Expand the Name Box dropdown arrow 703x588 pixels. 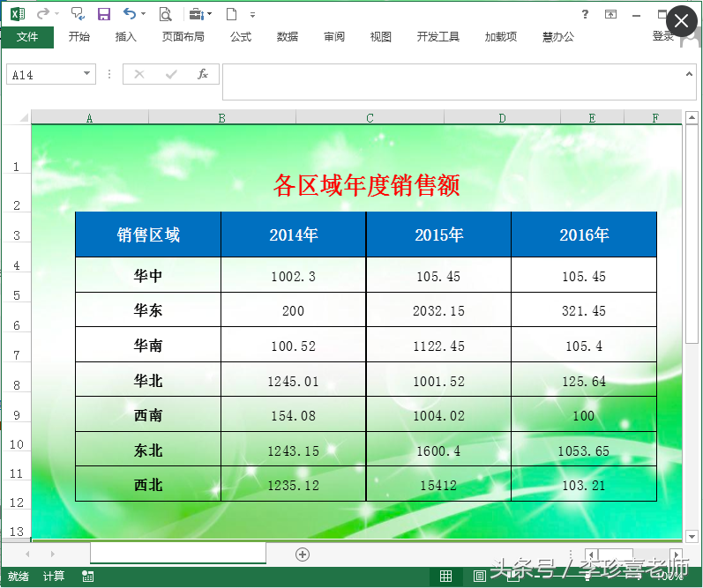87,73
